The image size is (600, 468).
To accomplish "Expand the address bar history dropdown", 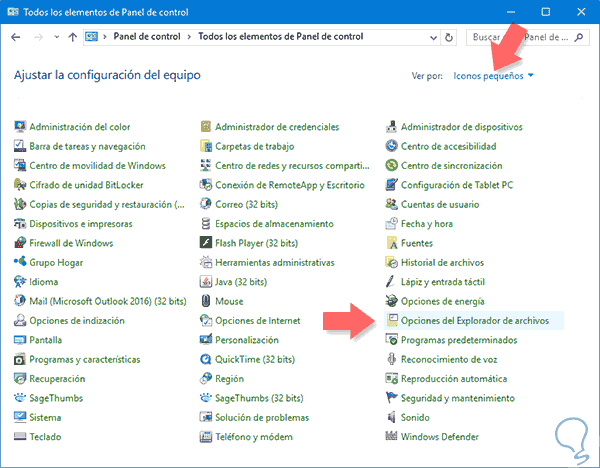I will pos(433,38).
